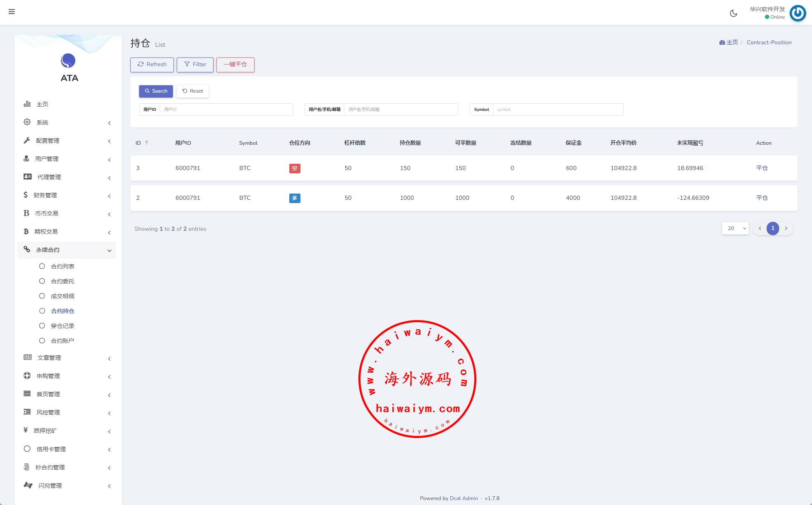Image resolution: width=812 pixels, height=505 pixels.
Task: Toggle dark mode moon icon
Action: [x=733, y=13]
